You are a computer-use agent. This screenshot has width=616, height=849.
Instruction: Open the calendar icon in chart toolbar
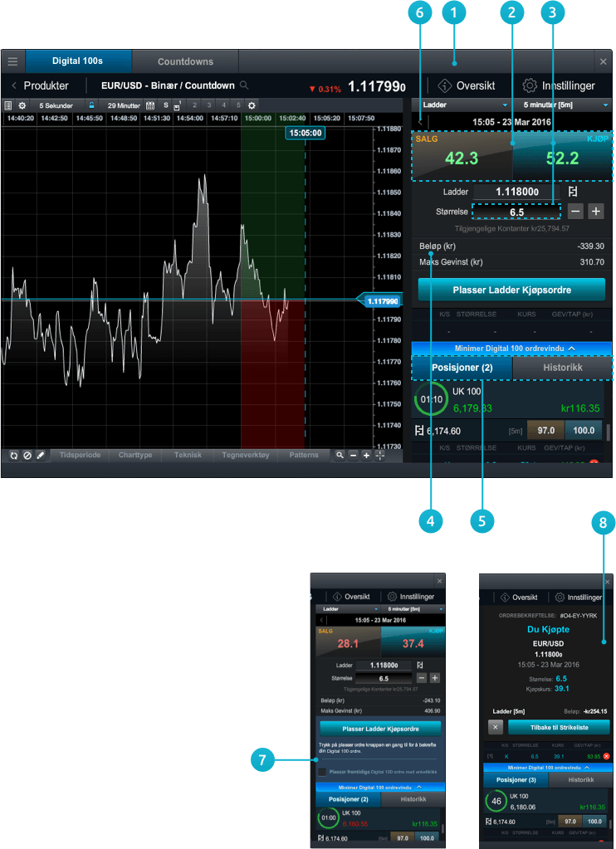(150, 105)
